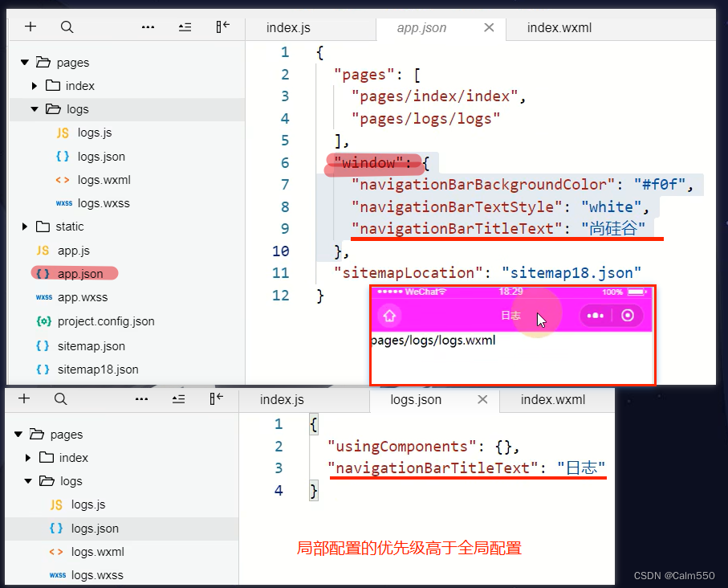Click the braces icon of logs.json in upper tree

[63, 156]
